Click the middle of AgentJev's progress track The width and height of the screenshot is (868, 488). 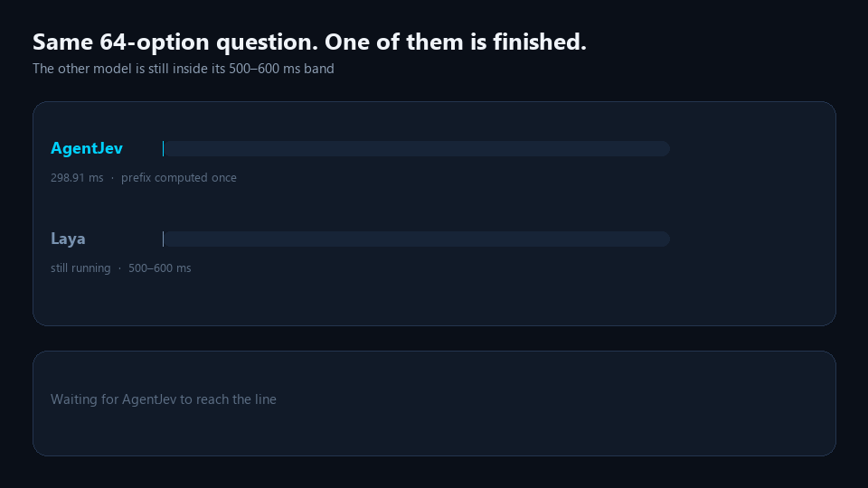click(x=416, y=148)
